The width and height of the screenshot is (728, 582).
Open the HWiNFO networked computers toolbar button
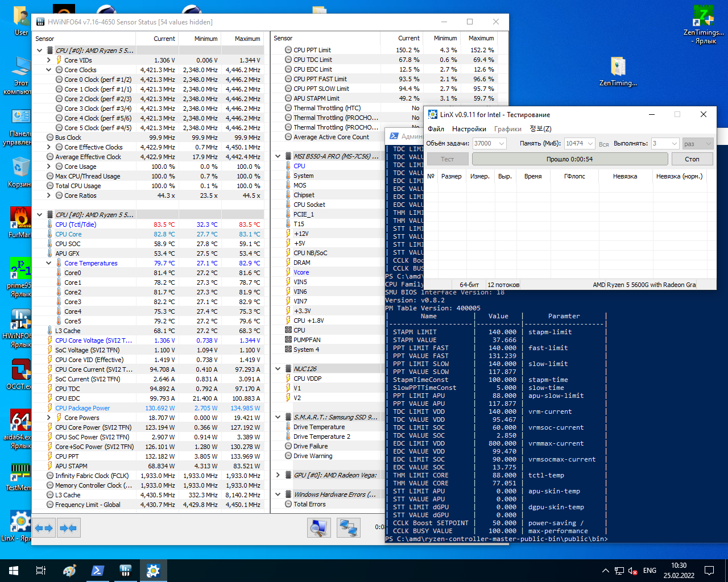[x=348, y=527]
